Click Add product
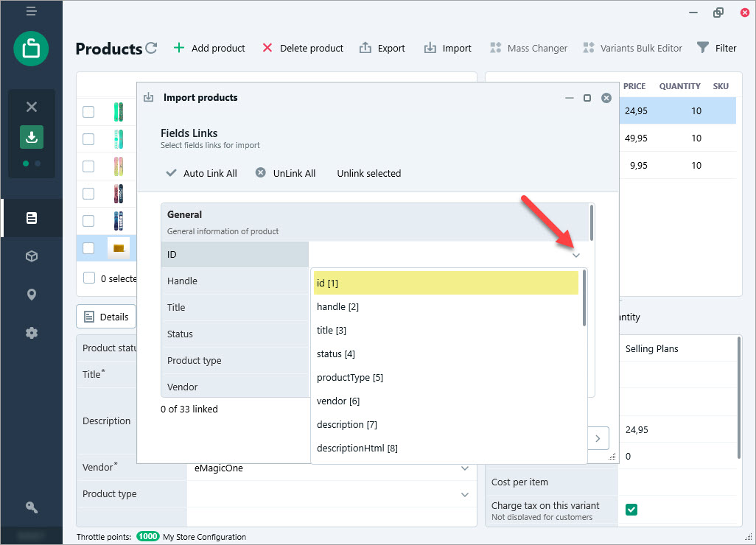 tap(209, 48)
